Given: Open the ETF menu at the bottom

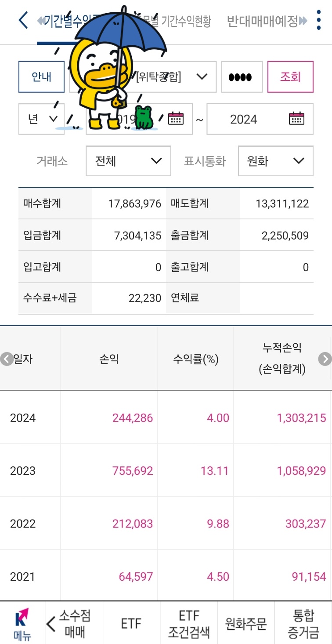Looking at the screenshot, I should pos(131,623).
